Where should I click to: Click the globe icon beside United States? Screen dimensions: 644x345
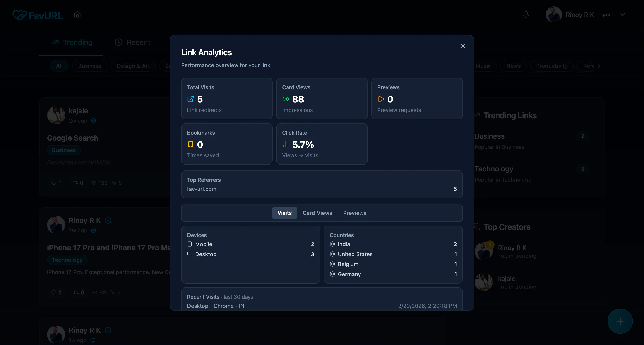pos(332,254)
